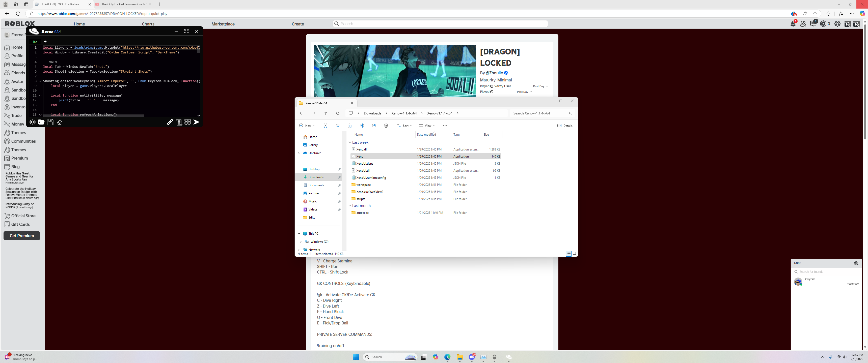Click the Microsoft Edge icon on taskbar
Screen dimensions: 868x363
(447, 357)
